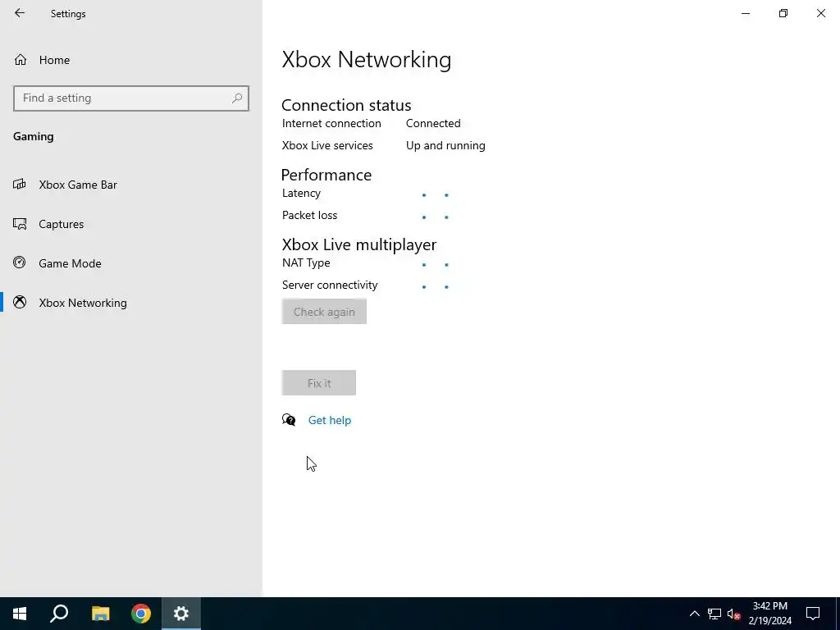
Task: Click the NAT Type label
Action: (306, 263)
